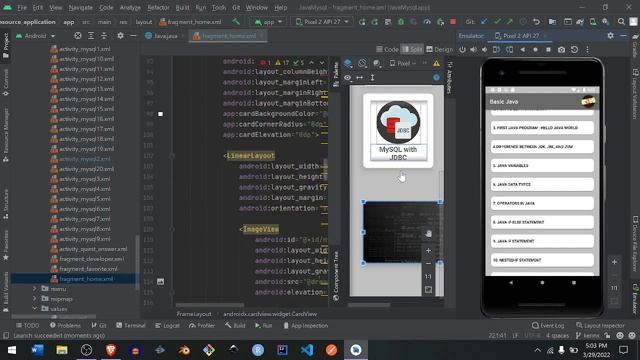
Task: Click the emulator volume down icon
Action: tap(484, 49)
